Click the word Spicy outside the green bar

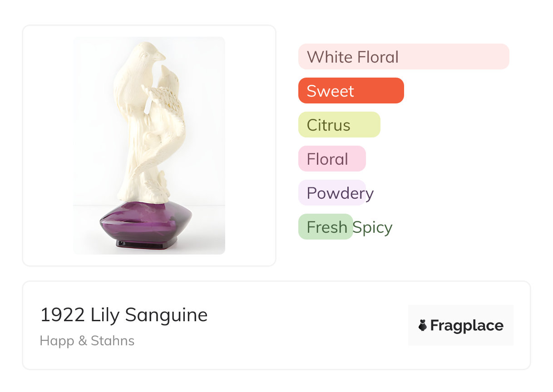click(373, 227)
